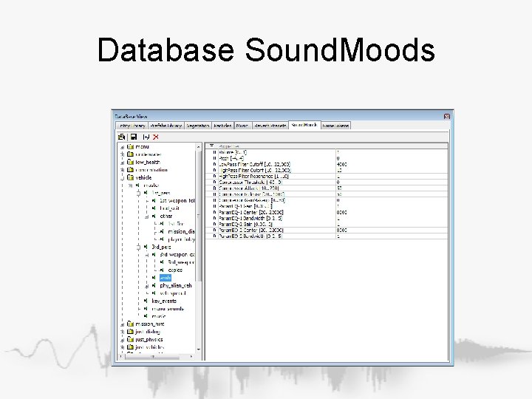Click the Compressor Threshold property row
Screen dimensions: 532x399
(x=327, y=183)
